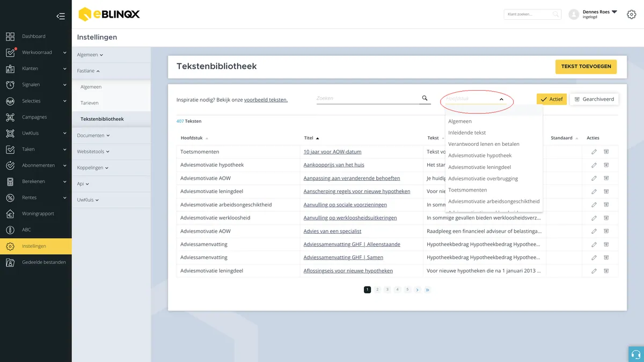Viewport: 644px width, 362px height.
Task: Click the Zoeken text search field
Action: point(368,98)
